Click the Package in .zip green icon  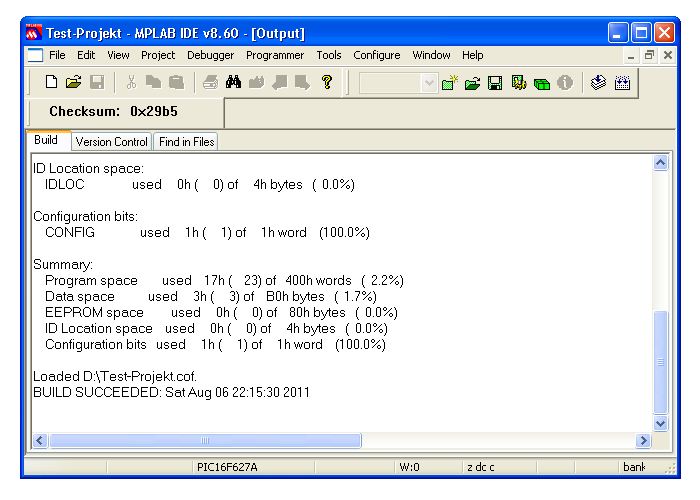pyautogui.click(x=542, y=83)
